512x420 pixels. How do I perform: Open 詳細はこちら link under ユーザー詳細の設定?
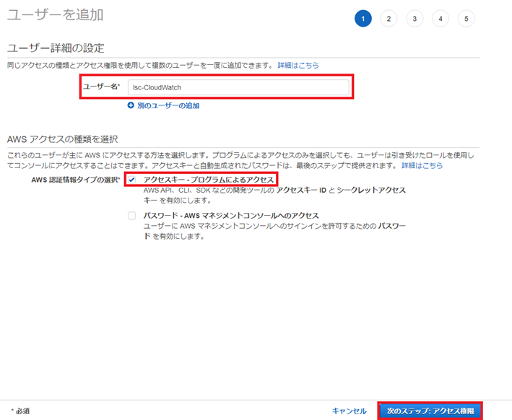pyautogui.click(x=298, y=65)
